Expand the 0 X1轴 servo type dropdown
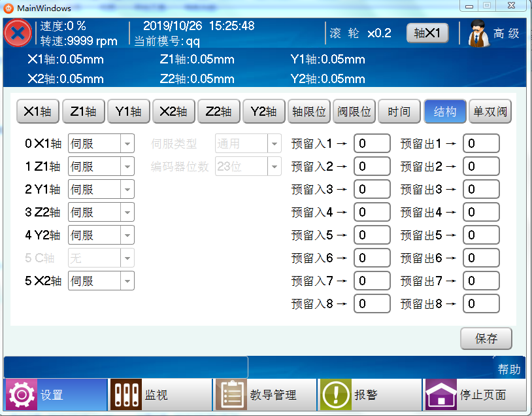This screenshot has height=416, width=532. [127, 143]
